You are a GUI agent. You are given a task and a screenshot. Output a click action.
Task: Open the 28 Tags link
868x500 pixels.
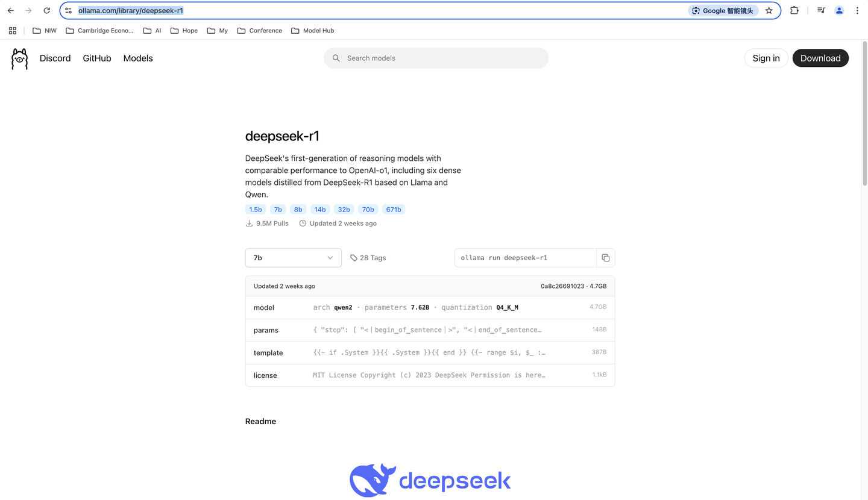pyautogui.click(x=368, y=258)
